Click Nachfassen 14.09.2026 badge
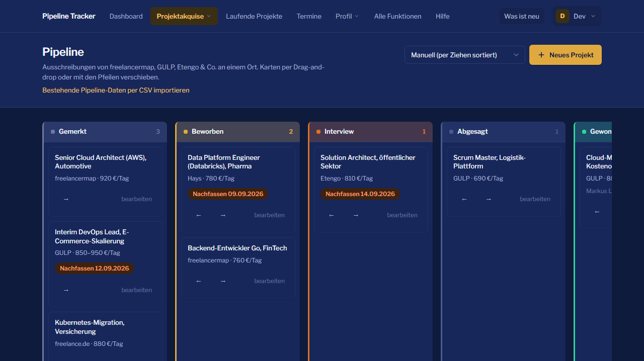 tap(360, 194)
